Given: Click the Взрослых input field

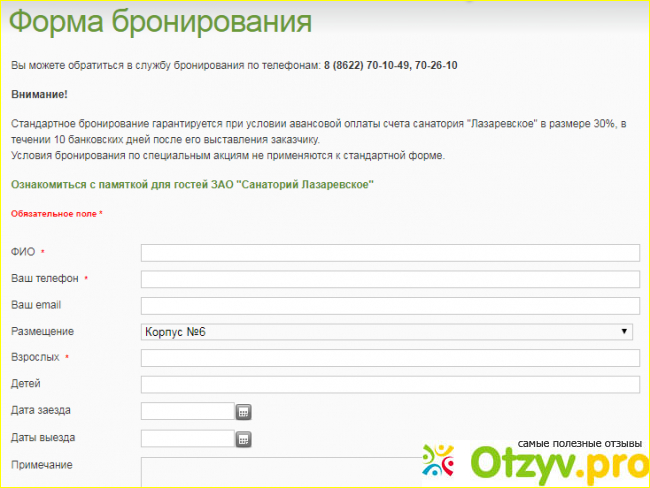Looking at the screenshot, I should (389, 358).
